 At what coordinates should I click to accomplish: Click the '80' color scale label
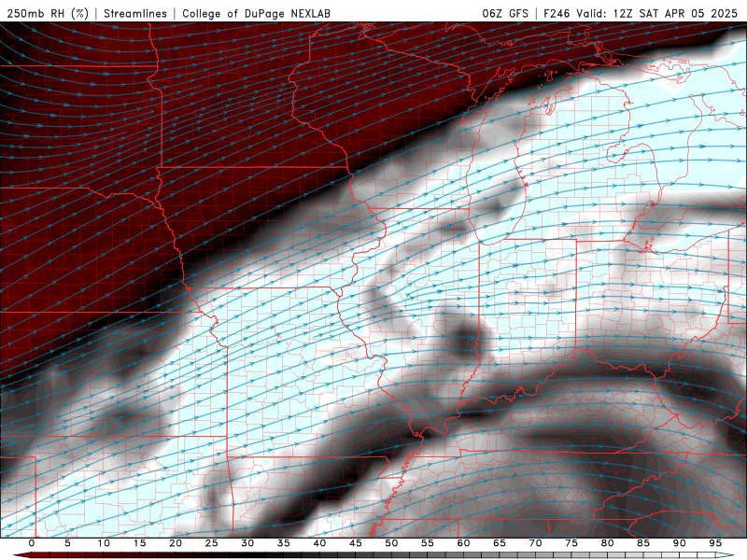pos(608,543)
